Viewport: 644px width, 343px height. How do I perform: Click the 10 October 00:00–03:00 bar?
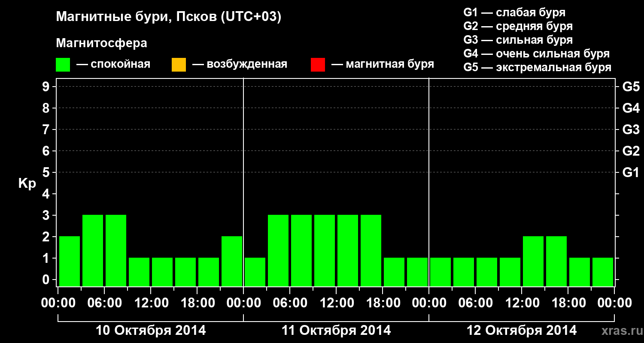point(70,261)
